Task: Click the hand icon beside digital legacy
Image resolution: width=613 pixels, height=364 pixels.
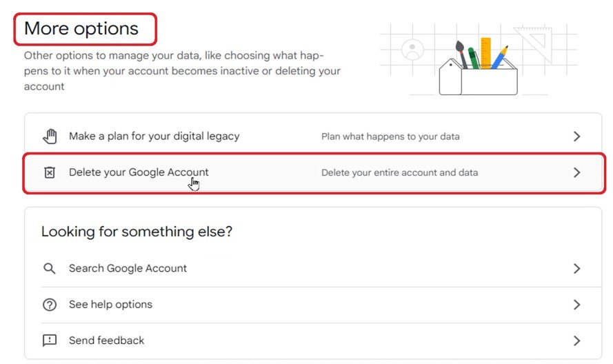Action: pyautogui.click(x=50, y=136)
